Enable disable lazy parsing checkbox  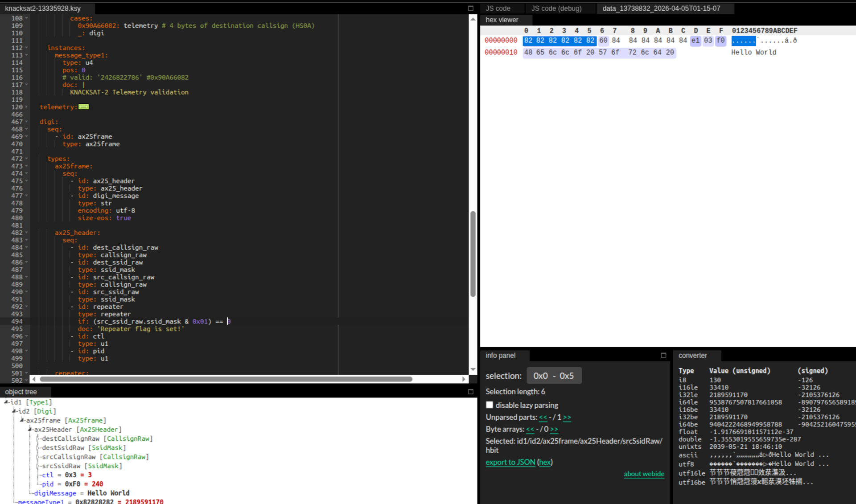pyautogui.click(x=490, y=405)
